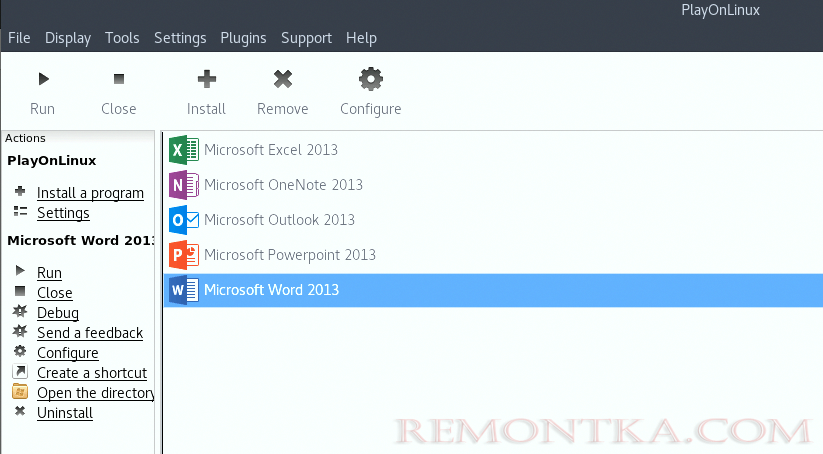Select the Microsoft Excel 2013 icon

tap(184, 150)
